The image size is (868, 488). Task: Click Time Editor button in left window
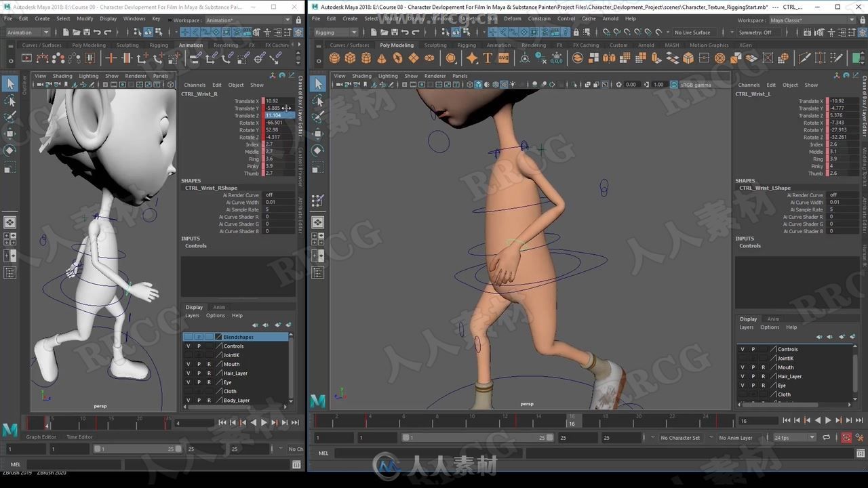coord(79,437)
